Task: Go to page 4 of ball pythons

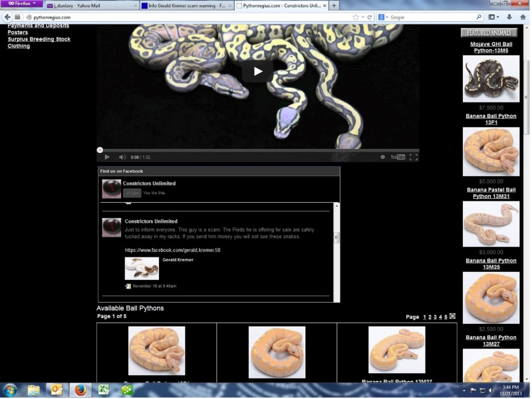Action: click(440, 317)
